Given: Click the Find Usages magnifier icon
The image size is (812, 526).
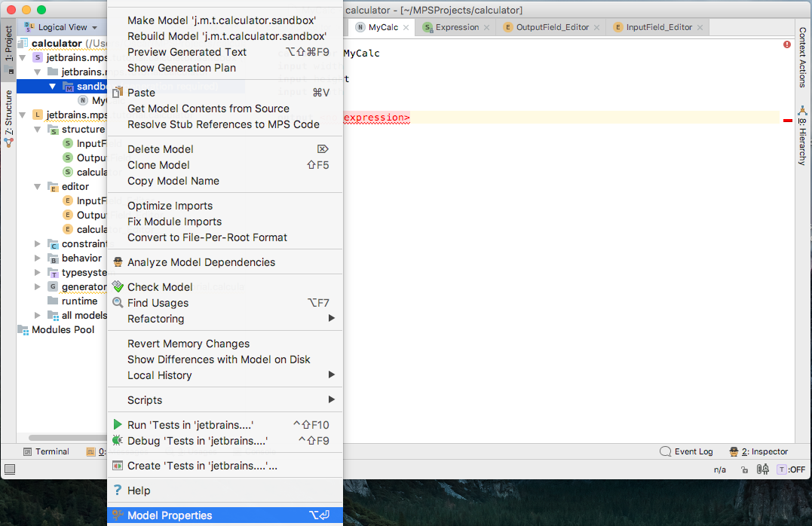Looking at the screenshot, I should (118, 302).
